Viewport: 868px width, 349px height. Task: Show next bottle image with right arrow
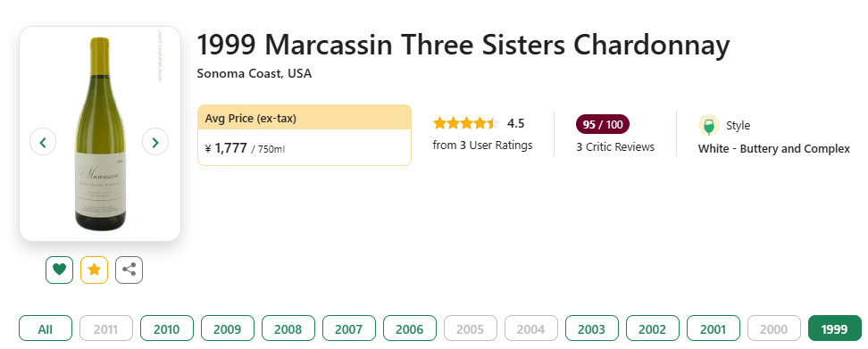(x=155, y=142)
